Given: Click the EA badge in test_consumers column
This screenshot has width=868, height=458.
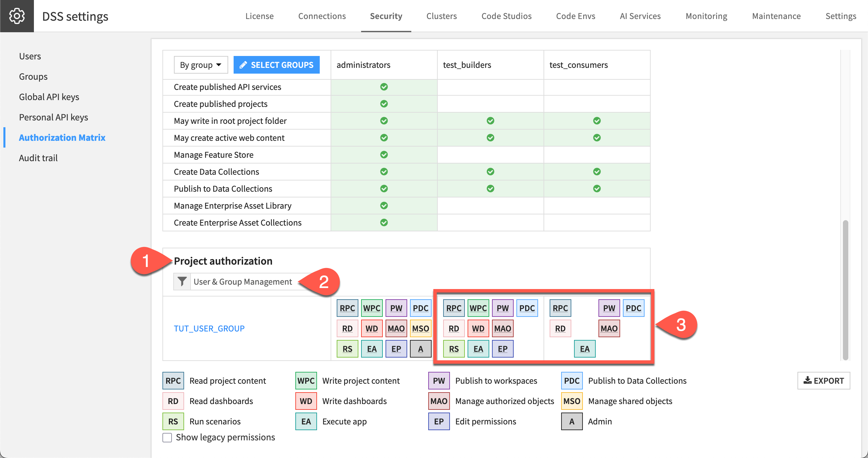Looking at the screenshot, I should [x=585, y=349].
